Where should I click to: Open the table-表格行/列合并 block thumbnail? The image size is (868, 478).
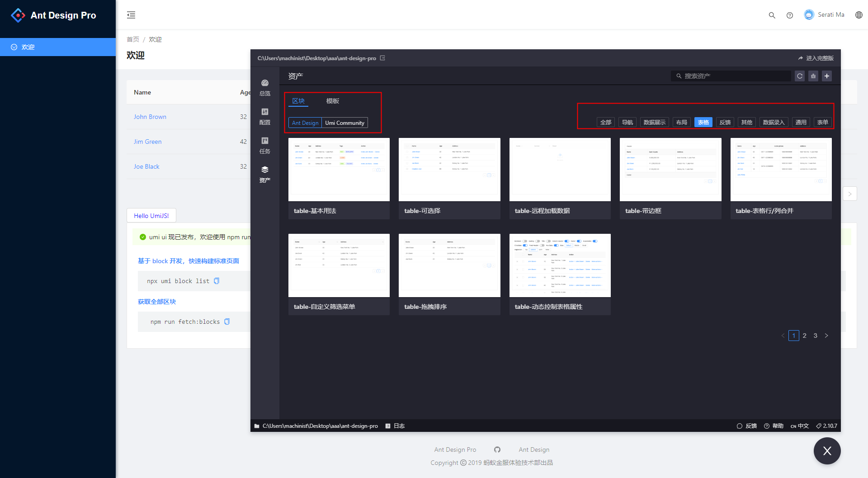click(781, 170)
